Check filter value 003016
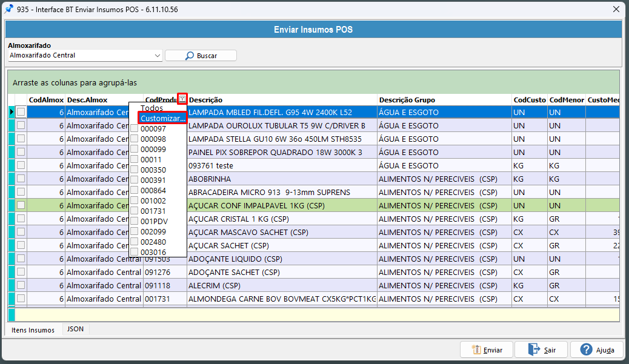Viewport: 629px width, 364px height. pyautogui.click(x=135, y=252)
